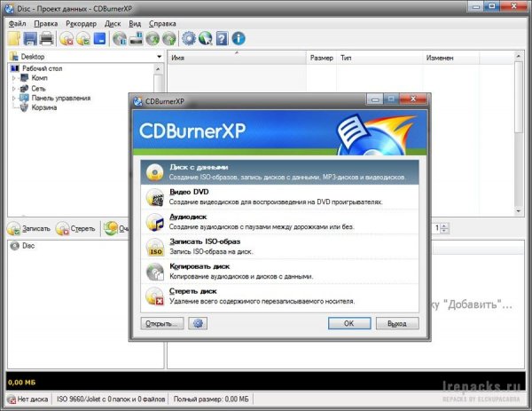This screenshot has width=532, height=411.
Task: Expand the Комп tree node
Action: tap(14, 78)
